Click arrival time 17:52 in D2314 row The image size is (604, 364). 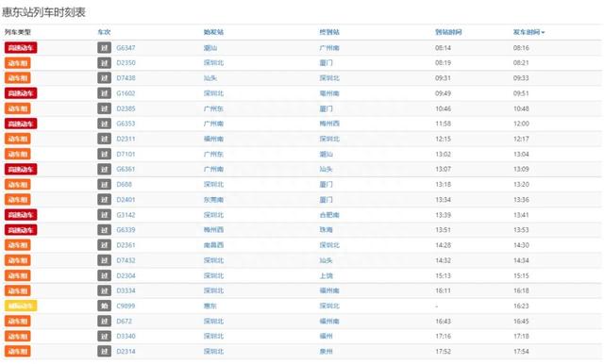pyautogui.click(x=443, y=352)
